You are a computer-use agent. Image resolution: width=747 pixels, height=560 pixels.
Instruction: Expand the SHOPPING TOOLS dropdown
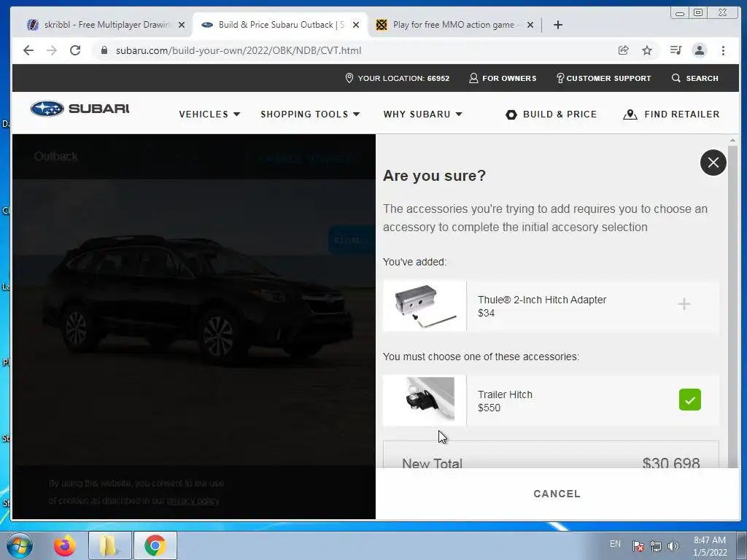tap(309, 114)
